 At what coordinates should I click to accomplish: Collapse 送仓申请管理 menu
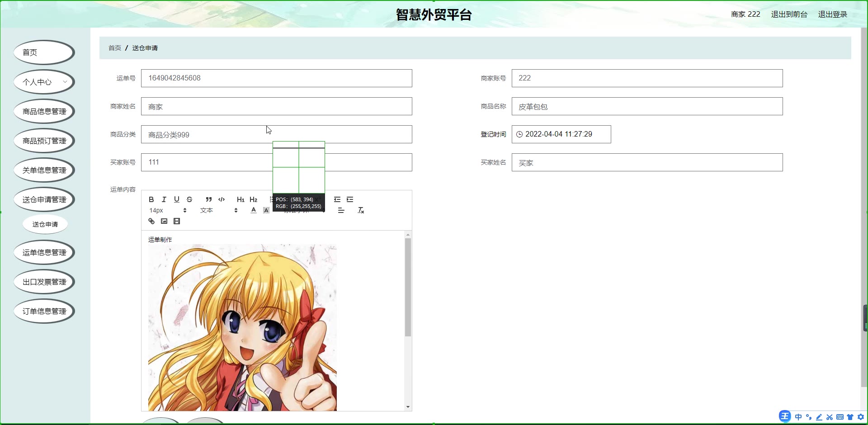coord(44,199)
